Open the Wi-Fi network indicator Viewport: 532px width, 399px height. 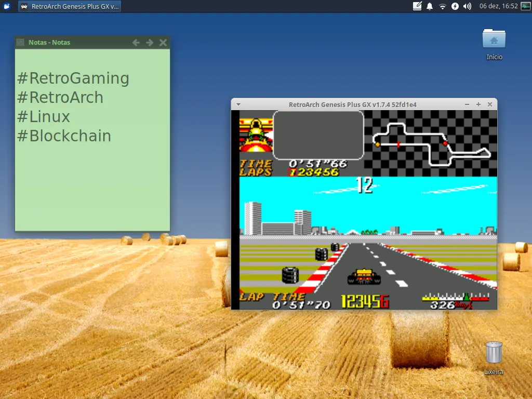[443, 6]
